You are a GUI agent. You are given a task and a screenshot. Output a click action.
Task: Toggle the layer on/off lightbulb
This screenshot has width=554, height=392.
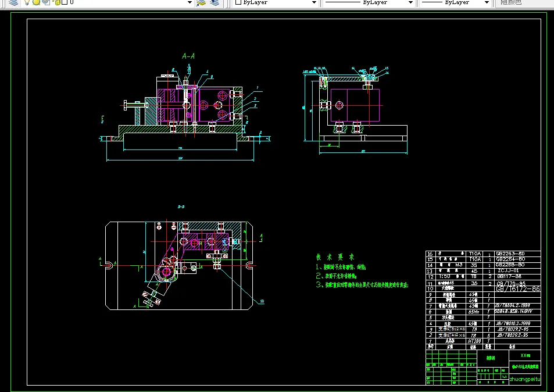coord(27,2)
